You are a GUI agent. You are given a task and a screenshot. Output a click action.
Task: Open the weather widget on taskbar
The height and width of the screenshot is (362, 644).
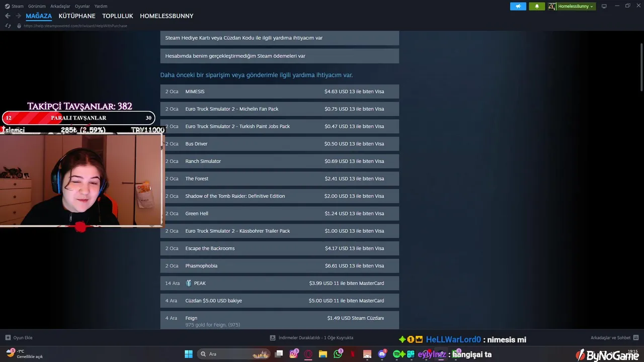pos(24,354)
